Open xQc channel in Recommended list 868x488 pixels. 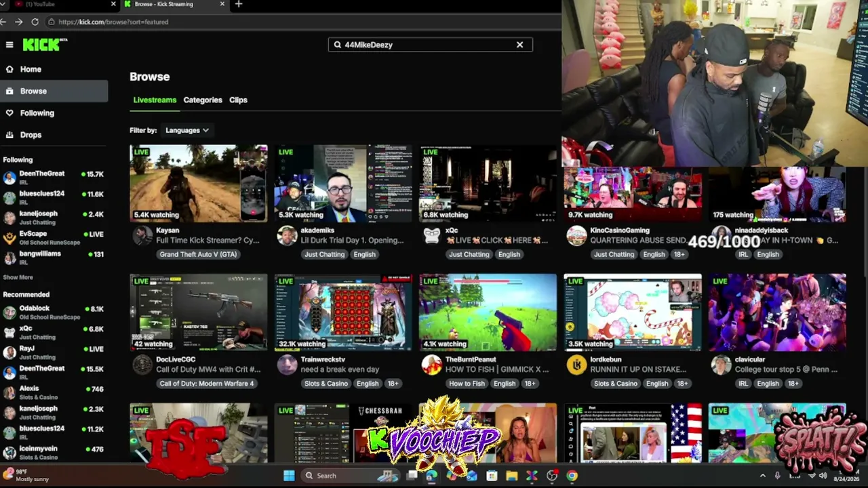coord(54,332)
